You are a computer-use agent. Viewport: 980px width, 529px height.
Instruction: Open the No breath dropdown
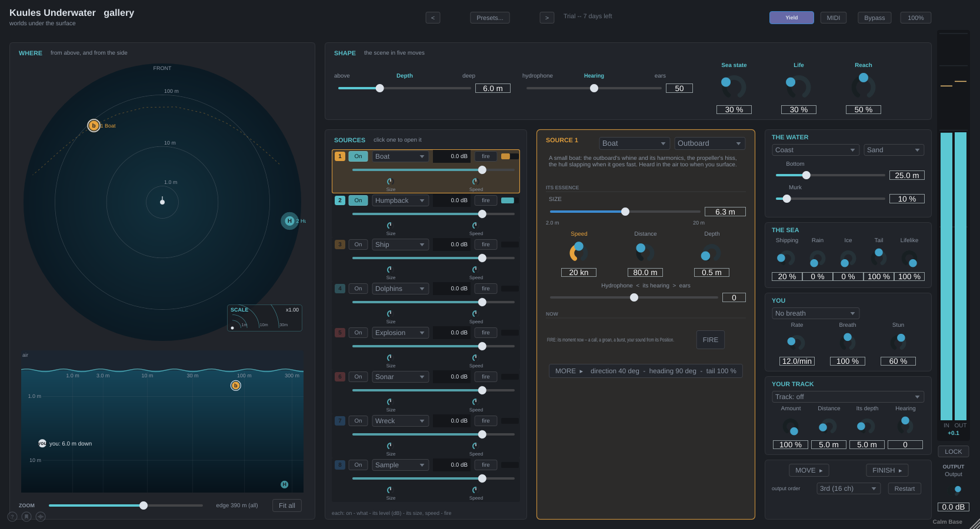815,313
